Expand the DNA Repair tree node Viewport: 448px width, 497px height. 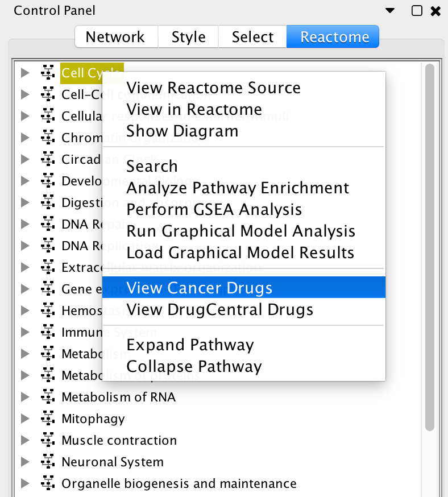pos(25,224)
